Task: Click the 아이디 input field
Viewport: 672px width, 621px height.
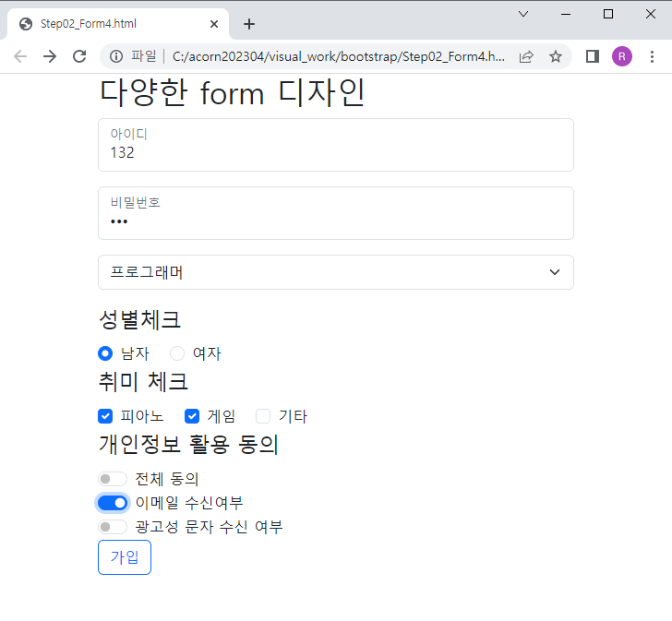Action: [x=336, y=145]
